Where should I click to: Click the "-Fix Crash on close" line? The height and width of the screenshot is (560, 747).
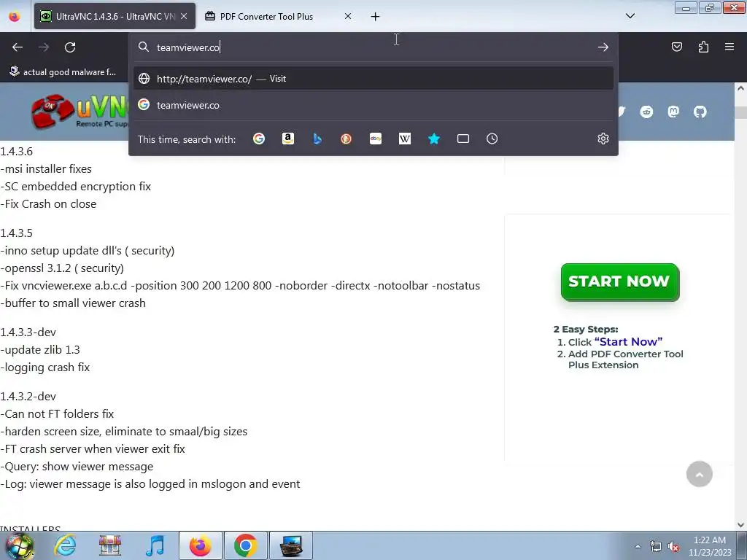click(x=48, y=204)
